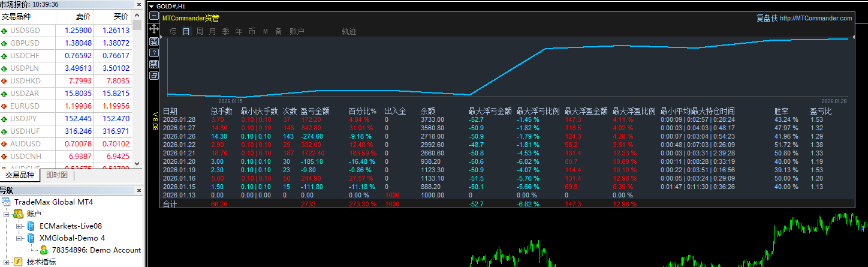Image resolution: width=868 pixels, height=267 pixels.
Task: Switch to the 即时图 tab
Action: point(57,175)
